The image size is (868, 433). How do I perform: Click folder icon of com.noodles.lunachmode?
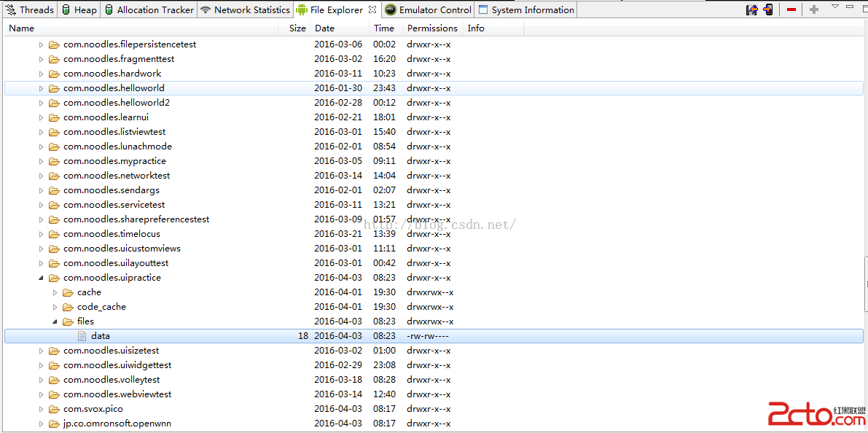tap(54, 147)
